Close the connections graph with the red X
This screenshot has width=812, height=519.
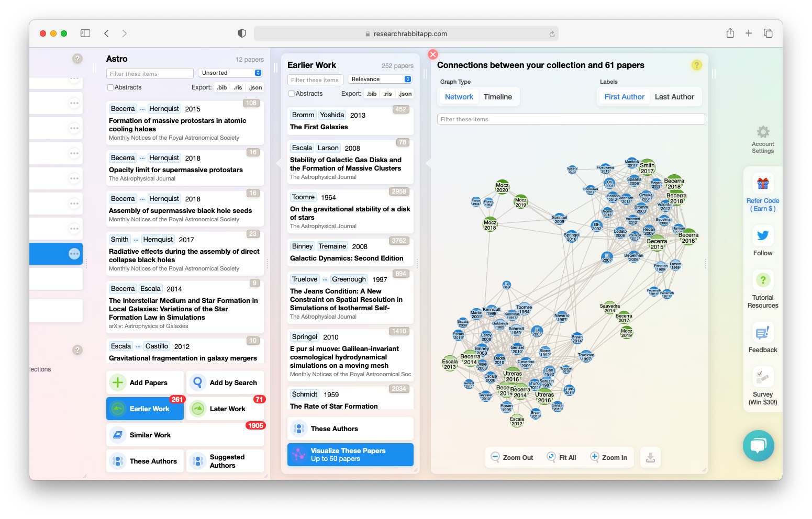433,54
